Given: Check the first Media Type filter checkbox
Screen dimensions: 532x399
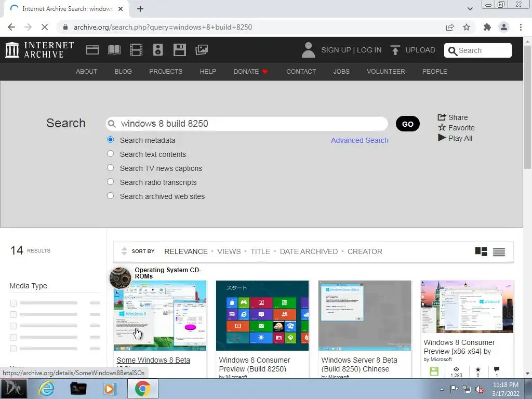Looking at the screenshot, I should [13, 303].
